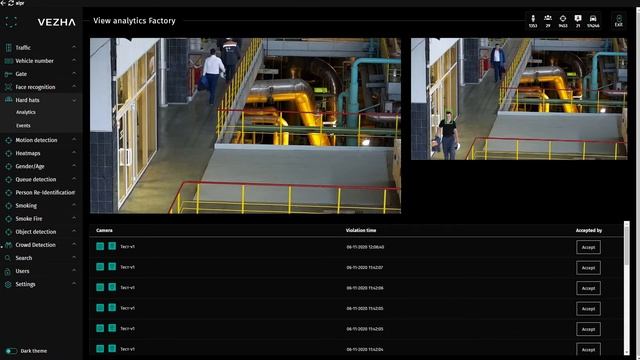
Task: Click the Gender/Age icon
Action: tap(8, 166)
